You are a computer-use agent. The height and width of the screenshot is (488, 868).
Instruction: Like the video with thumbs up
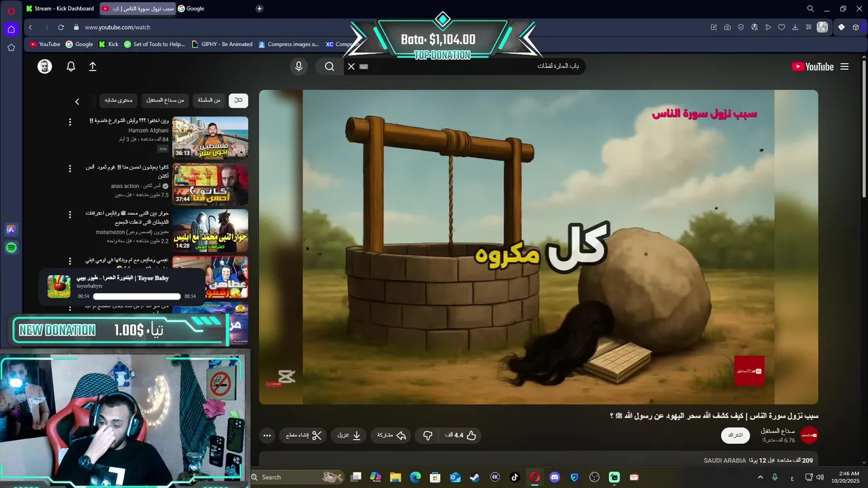tap(462, 435)
